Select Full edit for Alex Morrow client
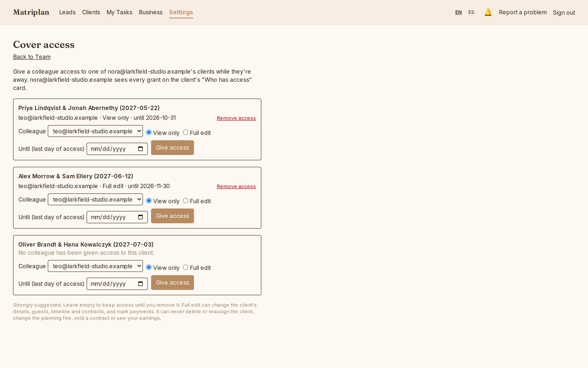Screen dimensions: 588x368 coord(185,201)
